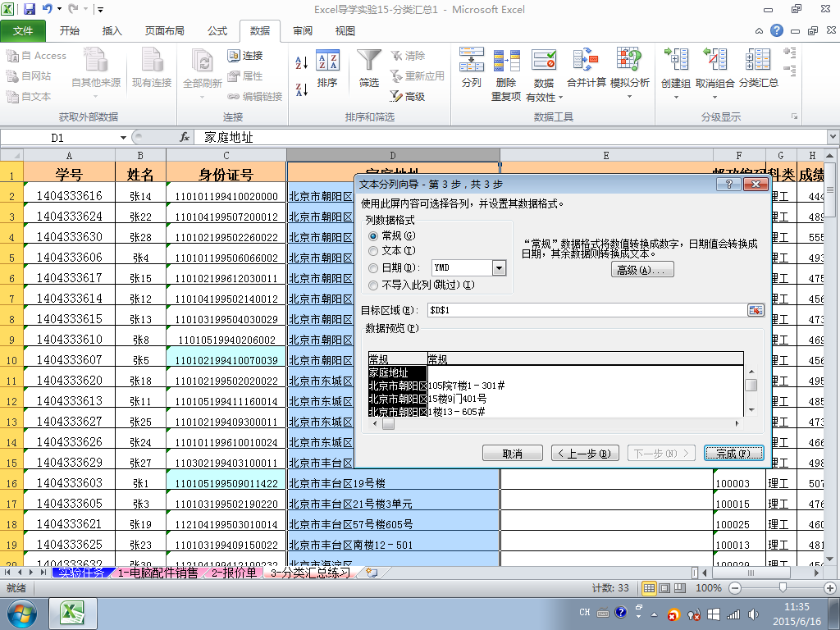Select the 常规 (General) radio button
Viewport: 840px width, 630px height.
pyautogui.click(x=373, y=236)
